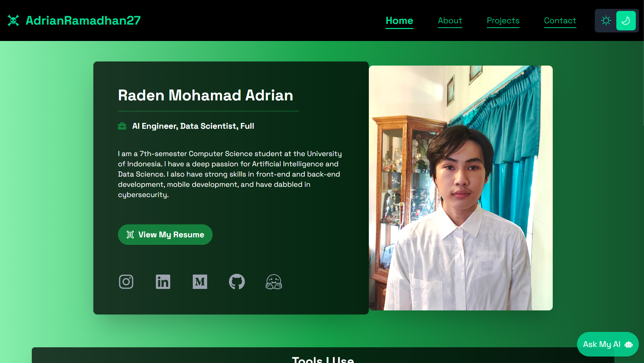The width and height of the screenshot is (644, 363).
Task: Open the GitHub profile link
Action: coord(237,282)
